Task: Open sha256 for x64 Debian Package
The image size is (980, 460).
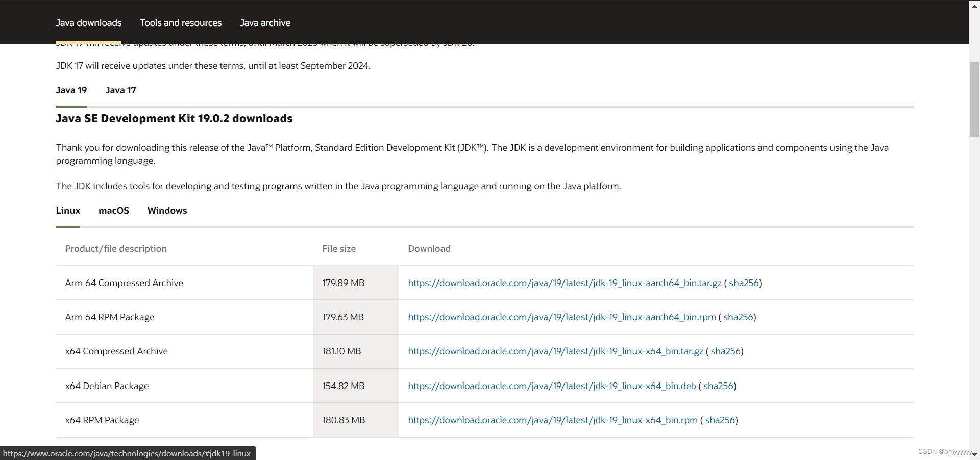Action: click(719, 386)
